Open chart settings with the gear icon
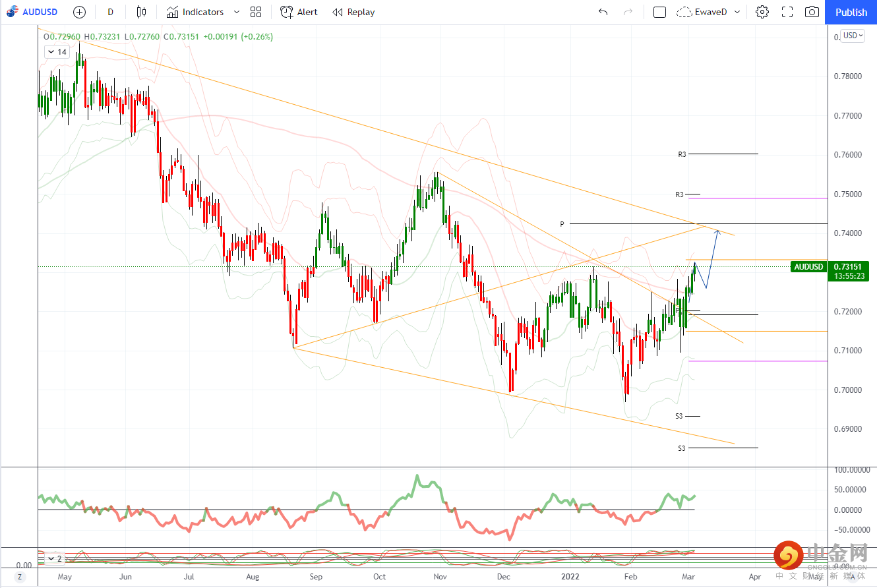 click(x=762, y=12)
